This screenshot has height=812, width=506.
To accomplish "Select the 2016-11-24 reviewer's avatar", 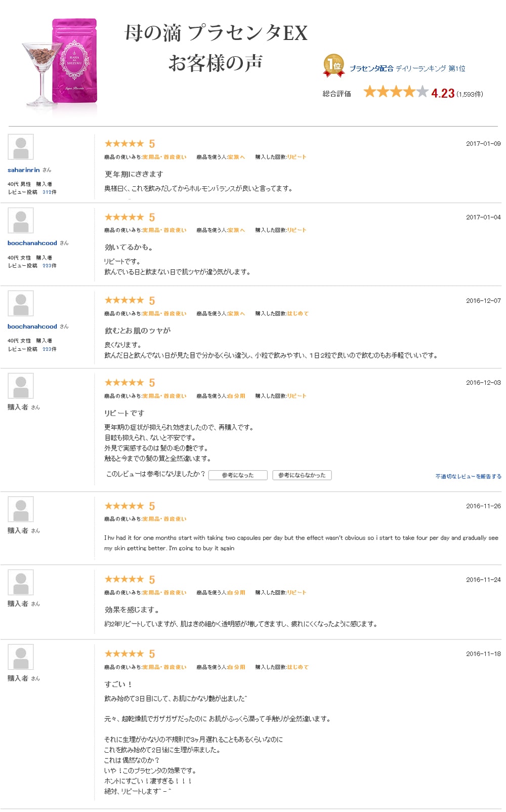I will coord(21,583).
